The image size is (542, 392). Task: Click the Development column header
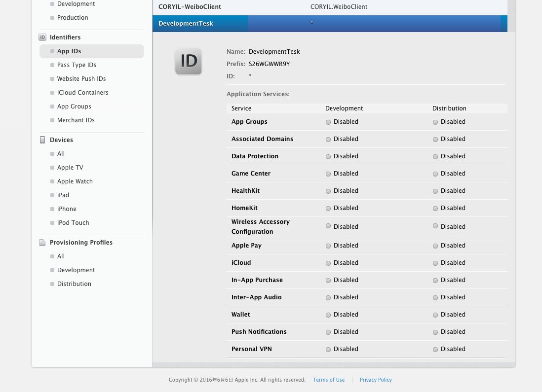(344, 108)
